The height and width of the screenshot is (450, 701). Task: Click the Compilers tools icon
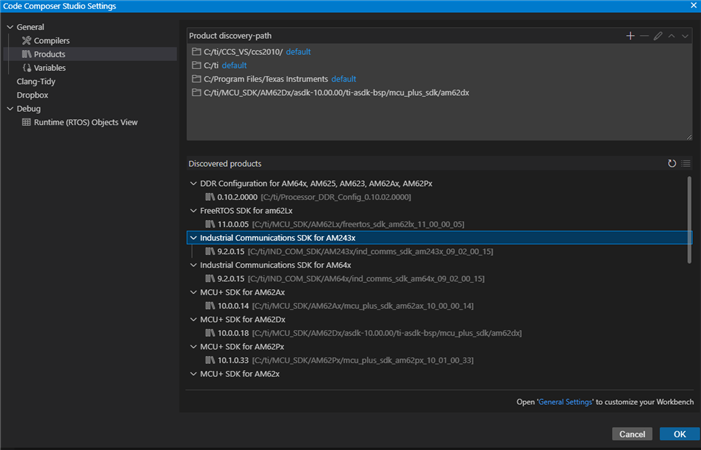click(26, 41)
